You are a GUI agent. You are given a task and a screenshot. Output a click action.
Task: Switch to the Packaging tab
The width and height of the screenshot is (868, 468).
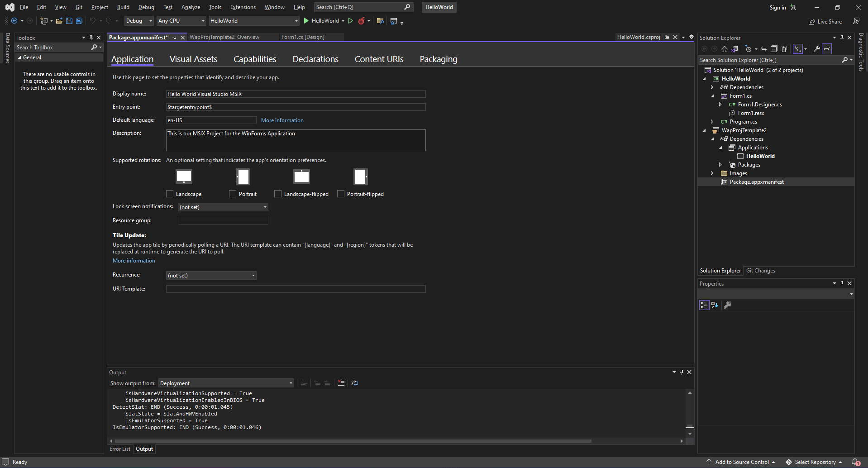pos(439,59)
